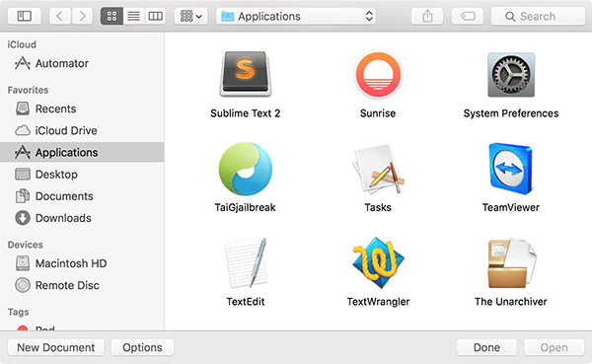
Task: Click The Unarchiver name label
Action: pyautogui.click(x=511, y=302)
